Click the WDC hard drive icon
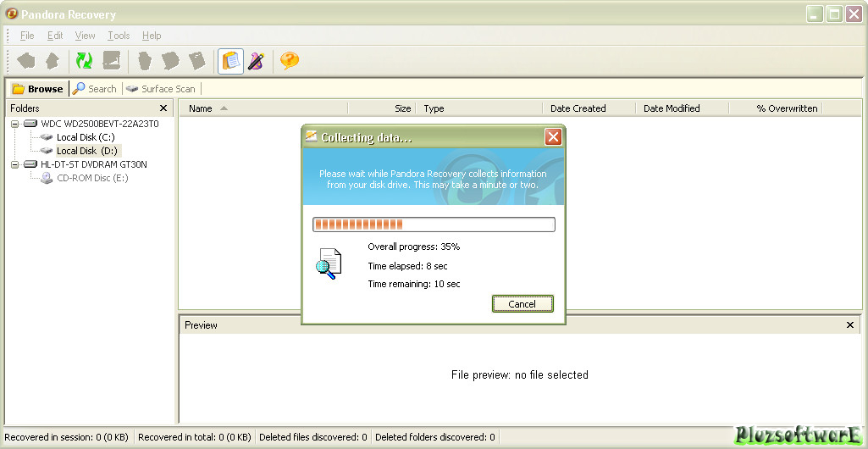This screenshot has height=449, width=868. [x=30, y=124]
